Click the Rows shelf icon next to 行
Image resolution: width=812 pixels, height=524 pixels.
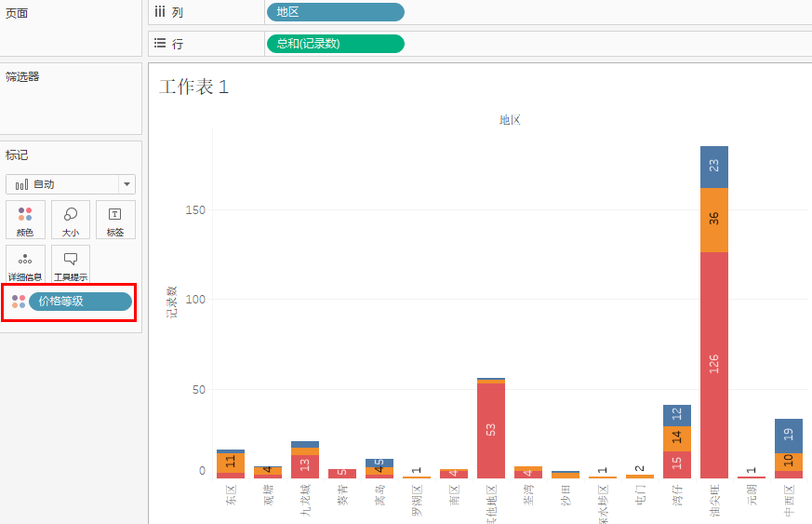tap(159, 44)
